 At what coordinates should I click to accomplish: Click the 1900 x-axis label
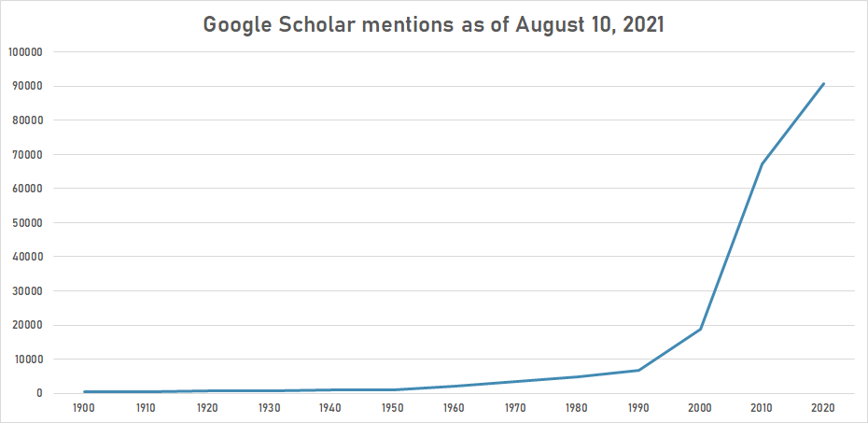(x=84, y=408)
